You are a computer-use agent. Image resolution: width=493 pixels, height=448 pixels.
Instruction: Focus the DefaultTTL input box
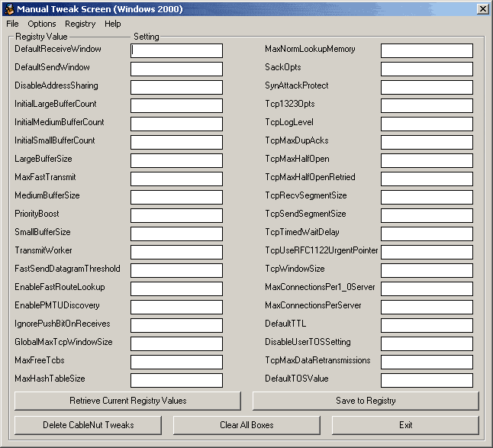[x=427, y=325]
